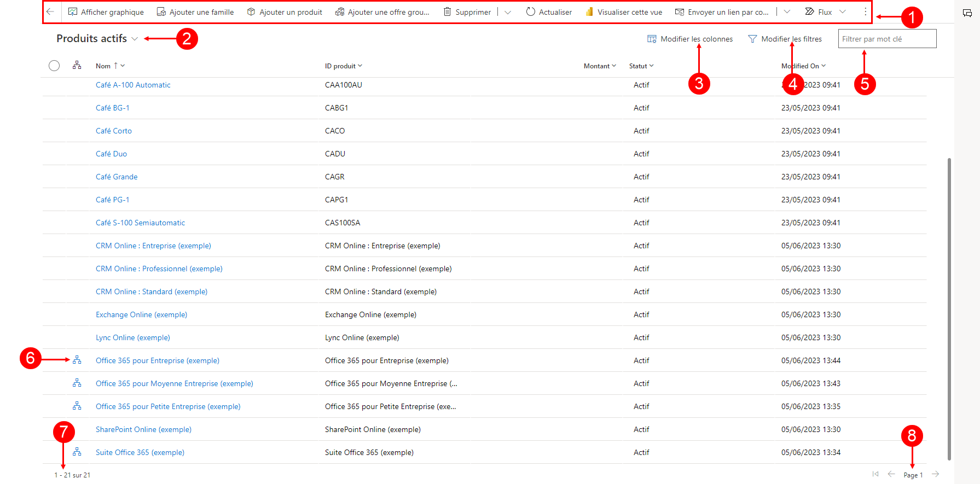Click Modifier les filtres
The image size is (980, 484).
coord(785,39)
